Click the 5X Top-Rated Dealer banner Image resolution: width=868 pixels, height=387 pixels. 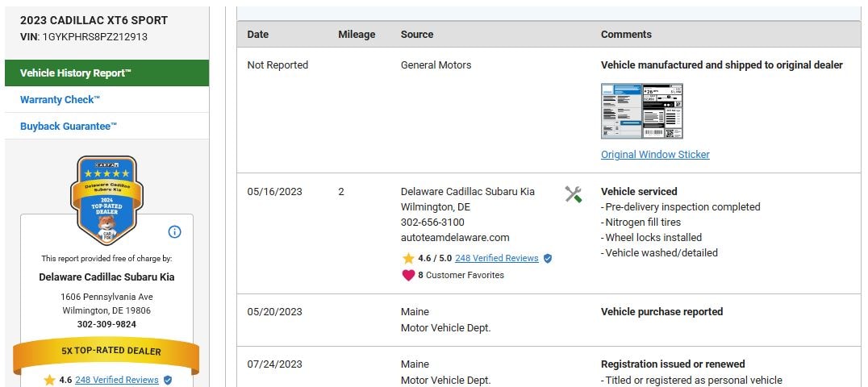click(x=106, y=352)
